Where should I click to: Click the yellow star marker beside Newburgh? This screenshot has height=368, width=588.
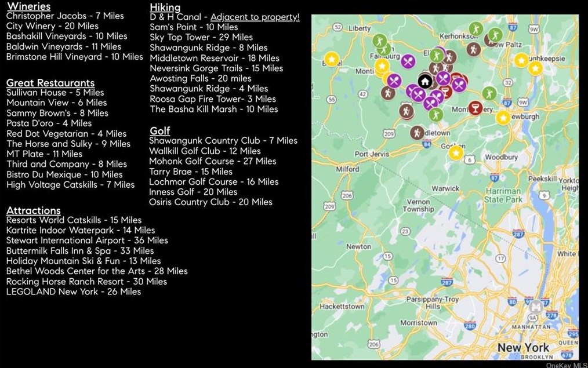click(503, 118)
